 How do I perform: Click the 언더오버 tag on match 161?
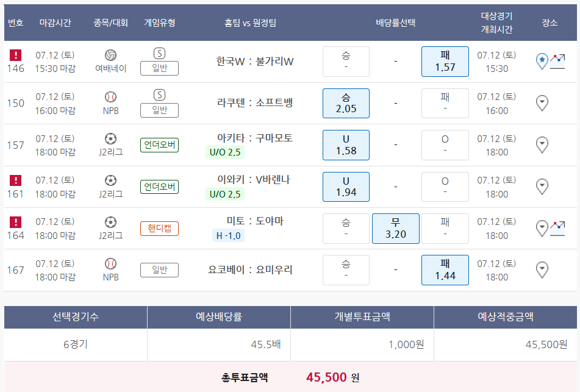coord(159,187)
